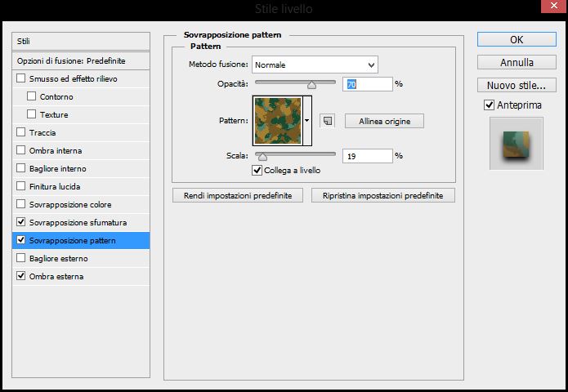Close the Stile livello dialog
568x392 pixels.
point(554,6)
